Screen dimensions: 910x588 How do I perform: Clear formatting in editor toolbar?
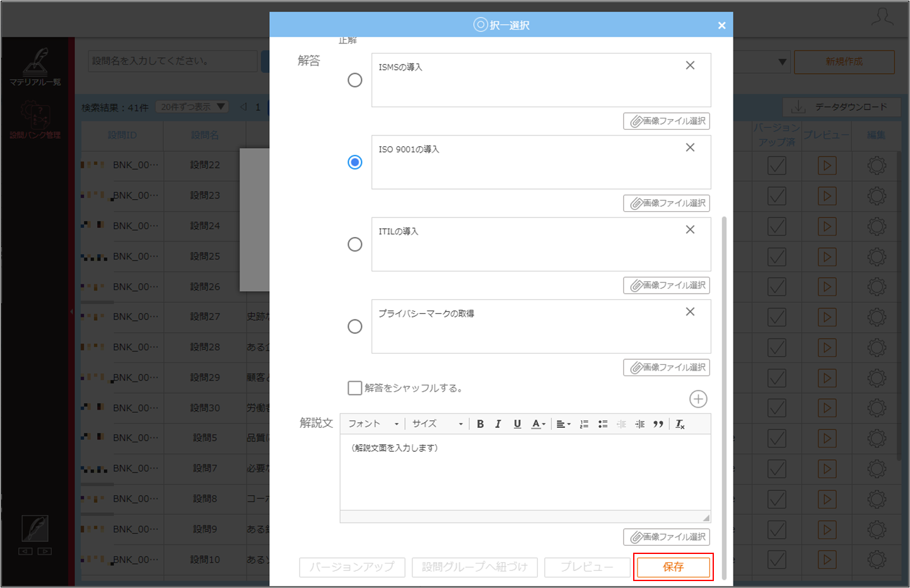(680, 424)
